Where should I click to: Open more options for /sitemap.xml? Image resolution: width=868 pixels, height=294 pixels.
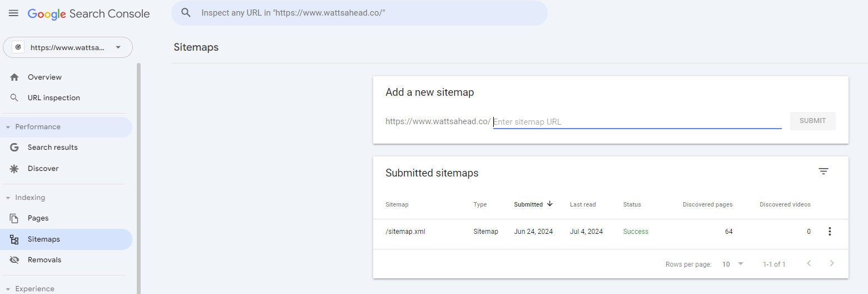tap(830, 232)
